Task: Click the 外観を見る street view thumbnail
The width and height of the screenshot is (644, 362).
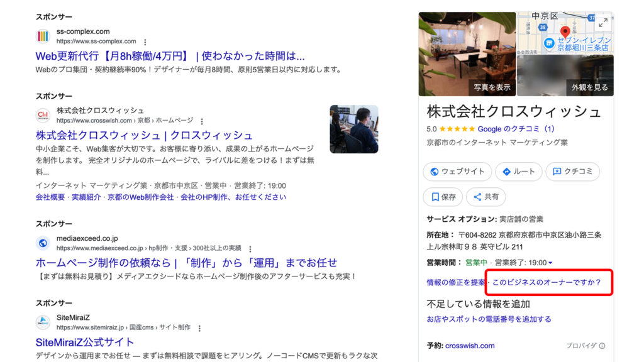Action: [x=565, y=75]
